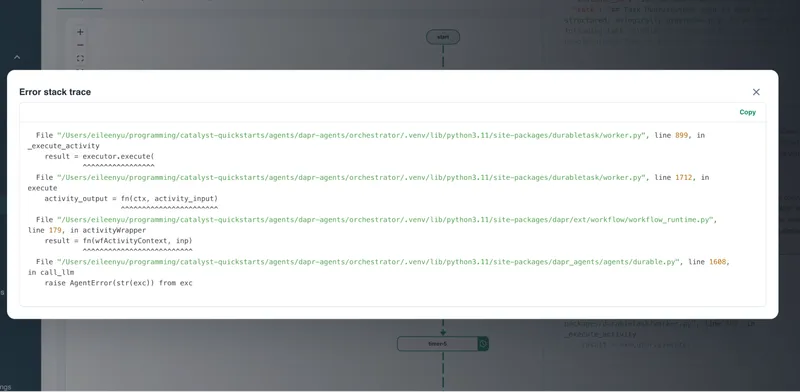800x392 pixels.
Task: Click the 'result = executor.execute(' line
Action: coord(99,156)
